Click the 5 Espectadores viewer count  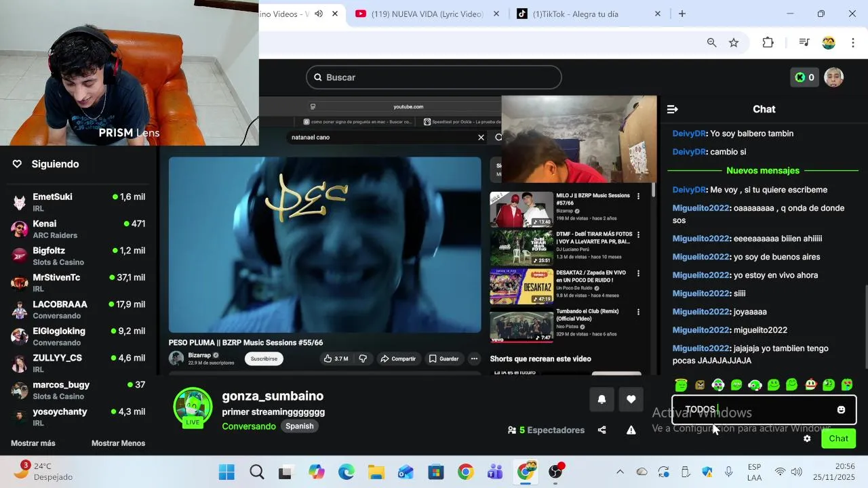click(x=546, y=430)
